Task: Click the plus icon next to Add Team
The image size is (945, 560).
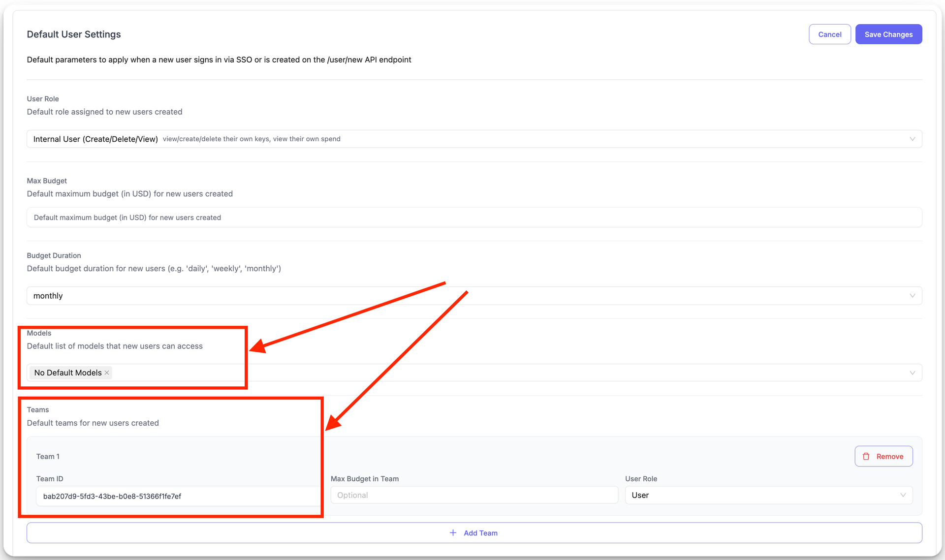Action: [x=453, y=532]
